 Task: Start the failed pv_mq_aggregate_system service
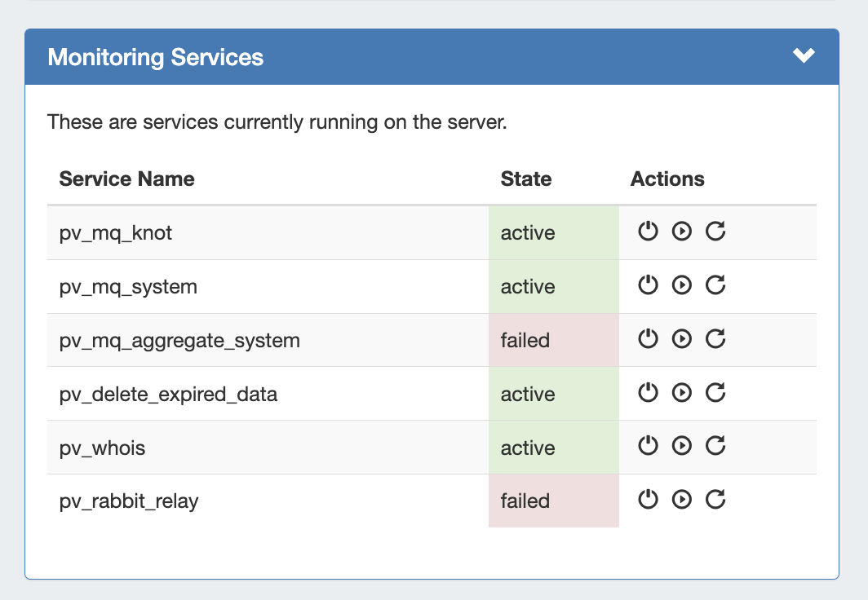point(681,339)
